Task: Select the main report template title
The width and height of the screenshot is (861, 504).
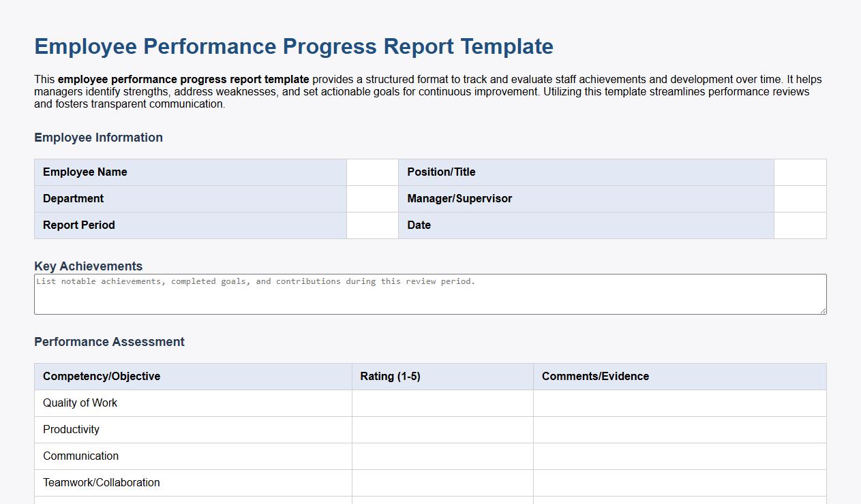Action: [x=293, y=46]
